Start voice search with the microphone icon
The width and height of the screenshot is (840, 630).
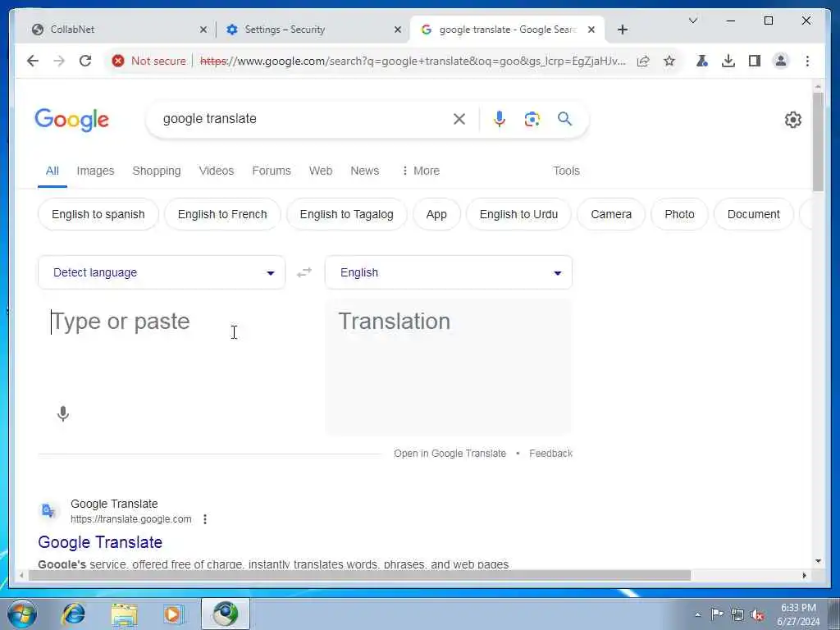pos(500,119)
